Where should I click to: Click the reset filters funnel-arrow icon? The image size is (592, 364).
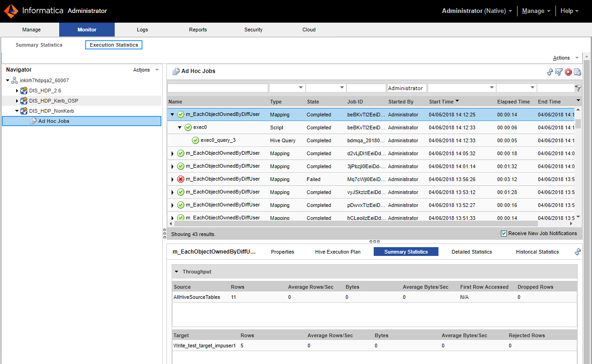pyautogui.click(x=559, y=72)
